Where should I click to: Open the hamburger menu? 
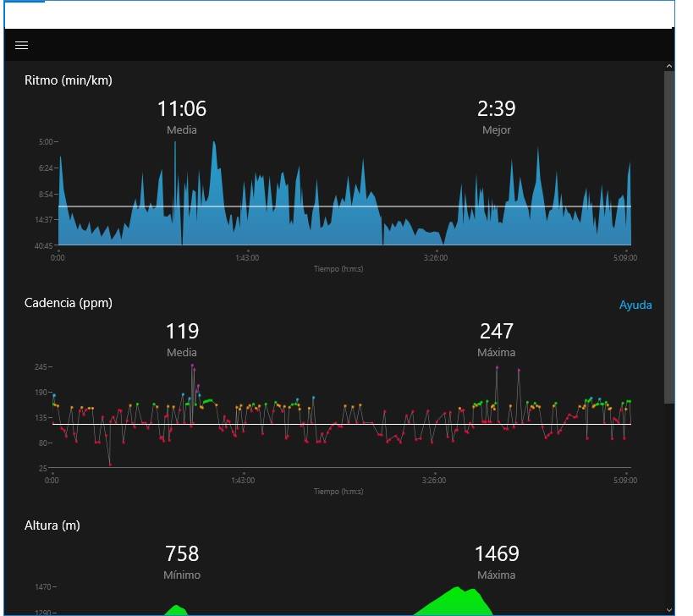point(22,46)
